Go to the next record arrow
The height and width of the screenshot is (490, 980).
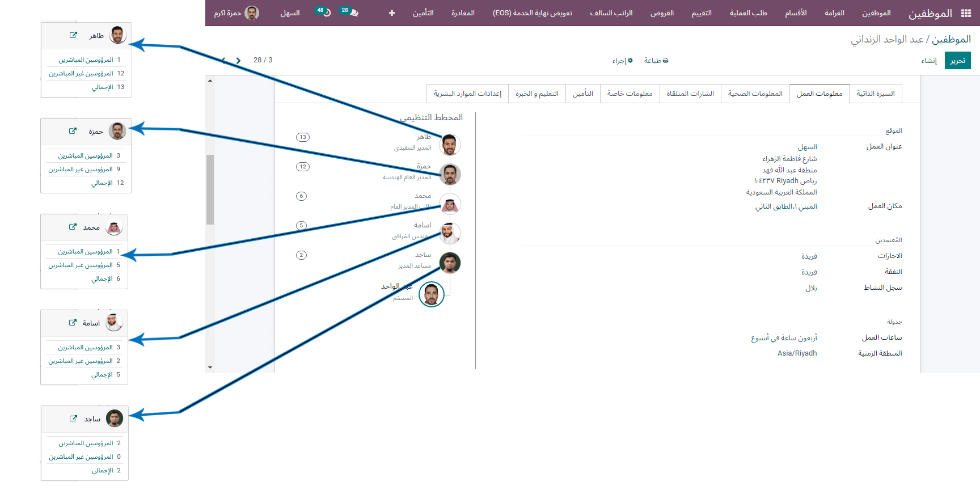pos(239,60)
